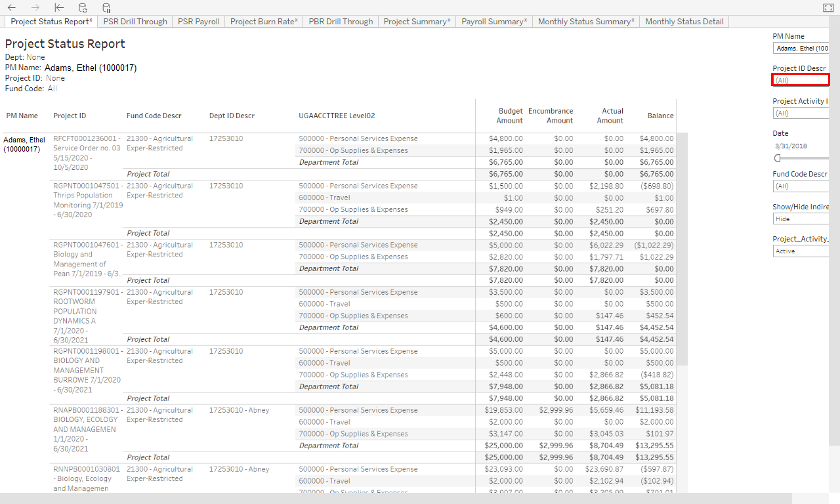The width and height of the screenshot is (840, 504).
Task: Click the Date value 3/31/2018
Action: pyautogui.click(x=791, y=146)
